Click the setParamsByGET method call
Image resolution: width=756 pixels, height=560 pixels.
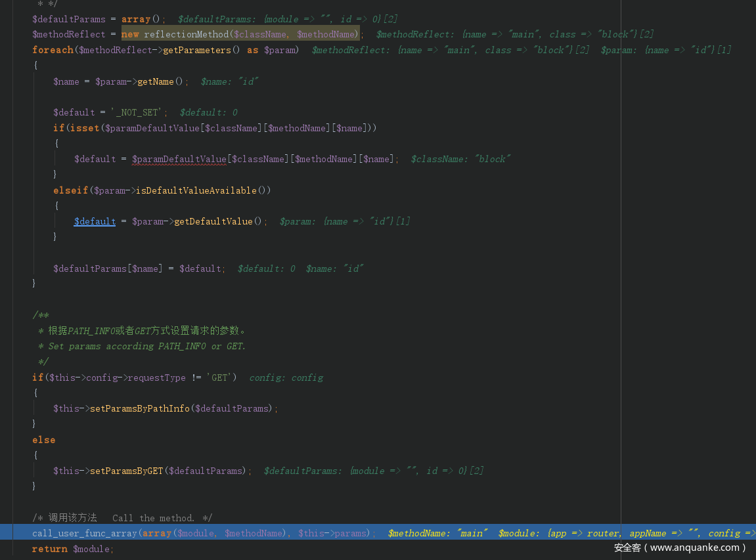126,471
